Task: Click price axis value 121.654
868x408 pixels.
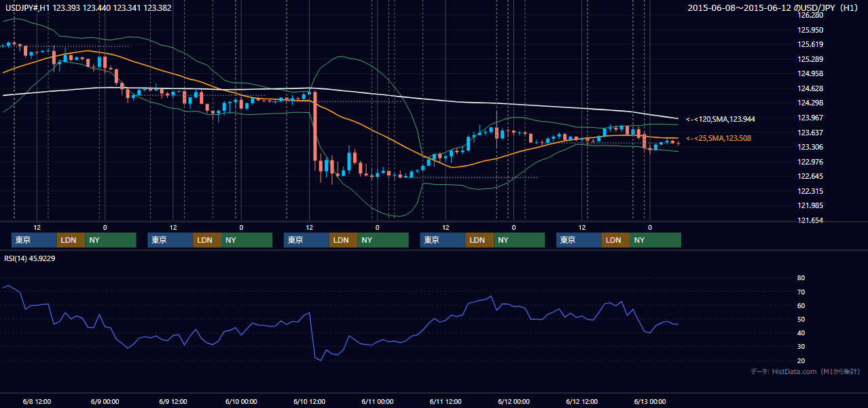Action: pyautogui.click(x=810, y=220)
